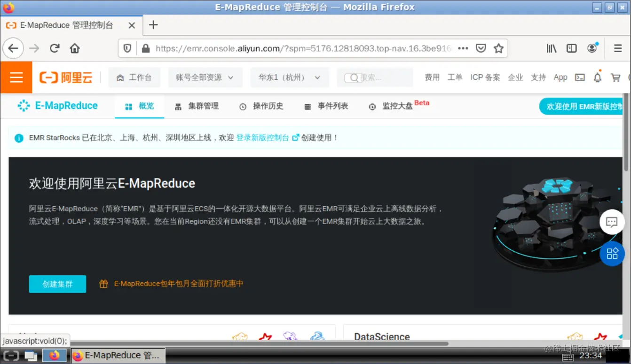
Task: Select the E-MapReduce 管理控制台 browser tab
Action: 71,25
